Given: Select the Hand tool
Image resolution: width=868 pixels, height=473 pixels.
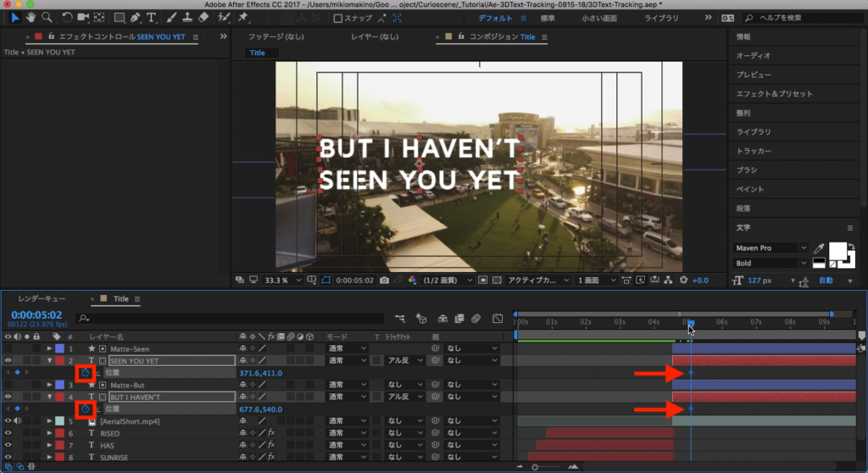Looking at the screenshot, I should coord(31,17).
